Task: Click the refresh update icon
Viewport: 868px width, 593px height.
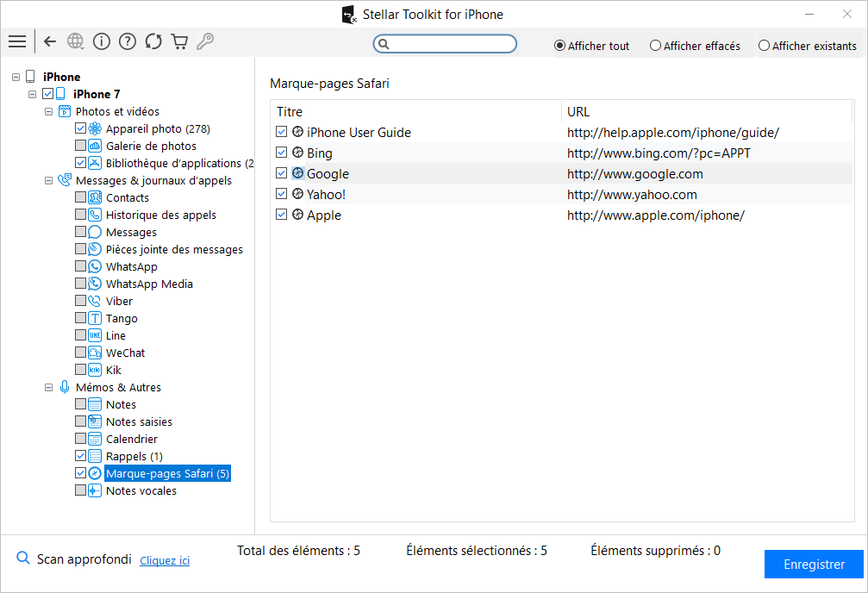Action: tap(153, 41)
